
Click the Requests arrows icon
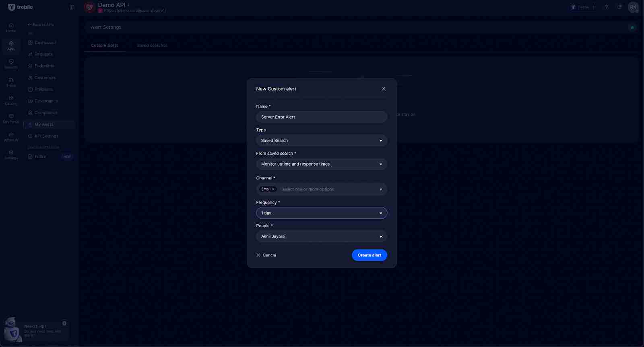tap(30, 54)
